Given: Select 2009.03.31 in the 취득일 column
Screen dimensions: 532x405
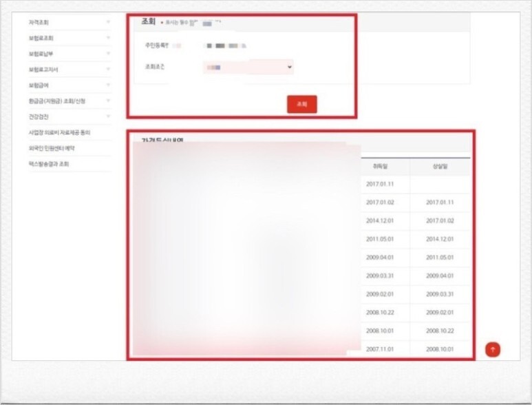Looking at the screenshot, I should 380,276.
